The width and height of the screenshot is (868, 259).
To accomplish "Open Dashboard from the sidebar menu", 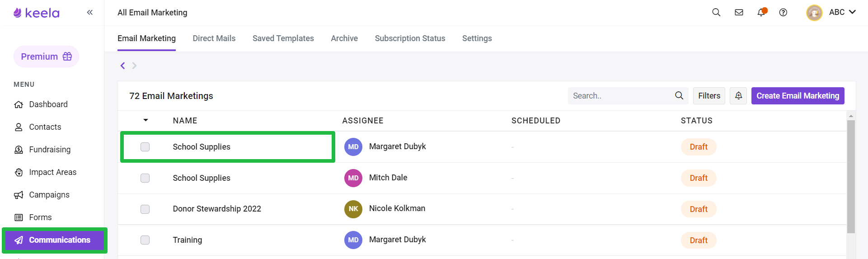I will (x=48, y=104).
